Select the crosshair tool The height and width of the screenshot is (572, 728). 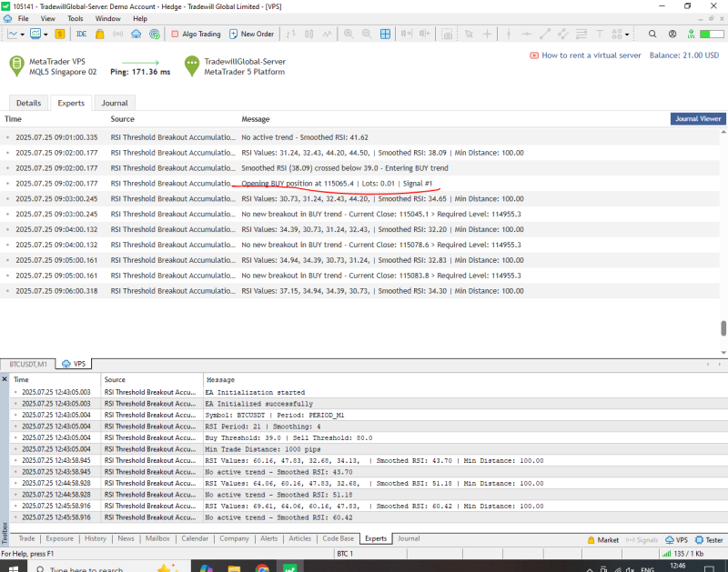(x=487, y=34)
